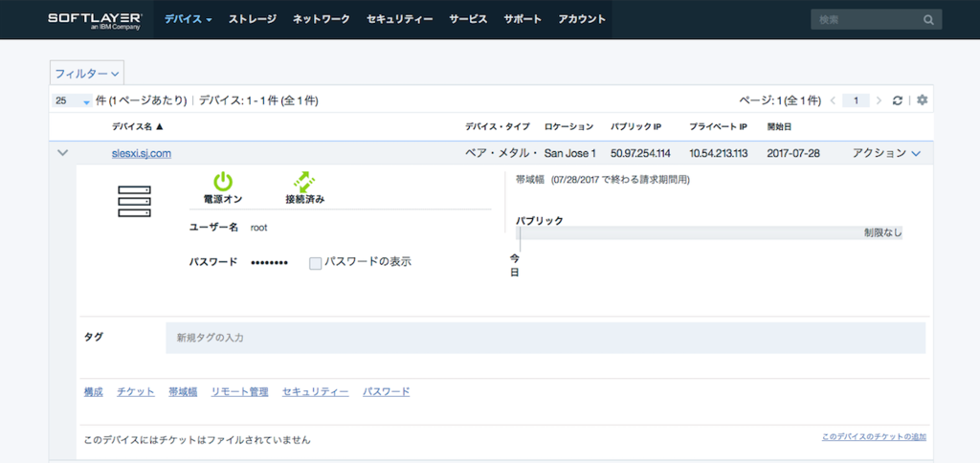Click the San Jose 1 location cell
Screen dimensions: 980x463
[570, 153]
